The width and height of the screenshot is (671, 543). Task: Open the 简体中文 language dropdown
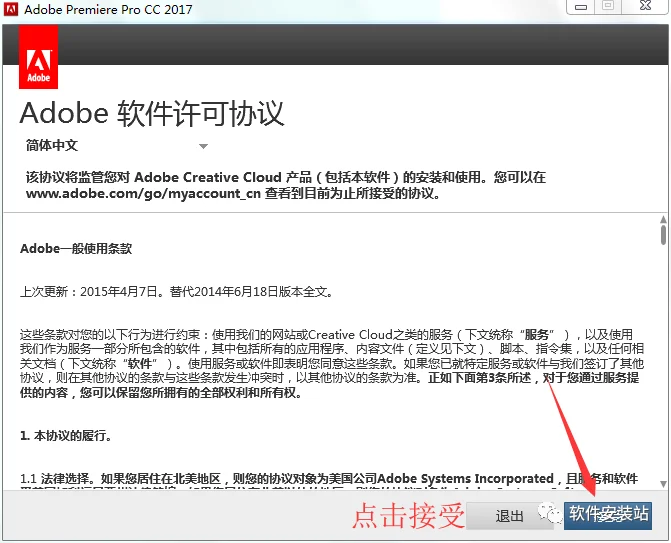[x=117, y=145]
